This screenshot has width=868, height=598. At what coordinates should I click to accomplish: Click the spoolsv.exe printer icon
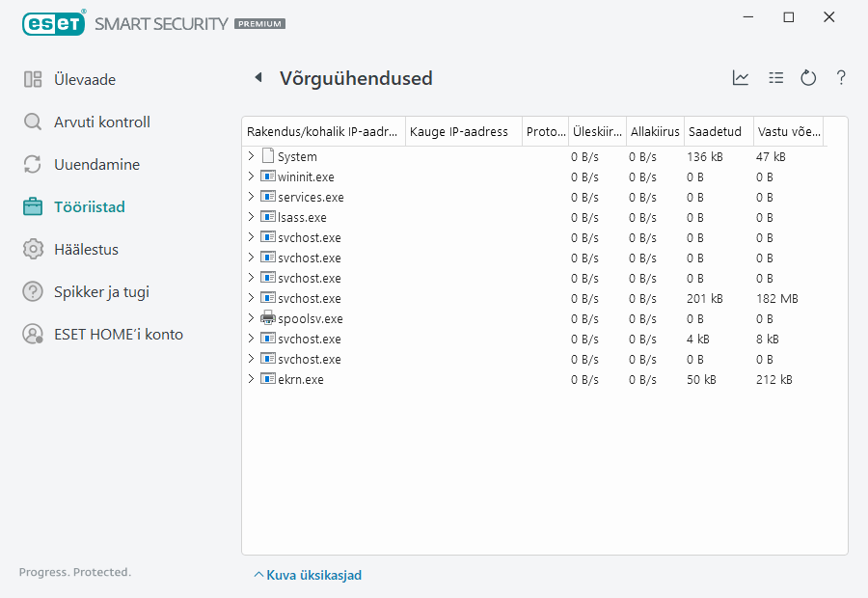coord(268,318)
